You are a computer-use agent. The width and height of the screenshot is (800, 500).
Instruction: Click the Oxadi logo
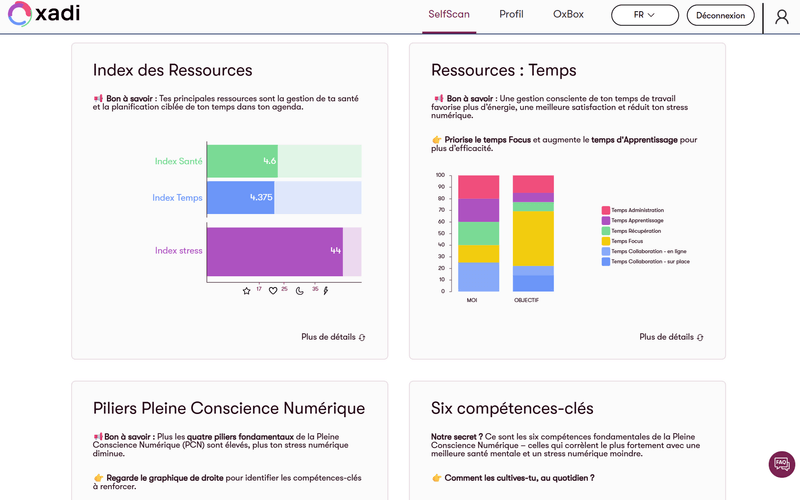point(45,16)
